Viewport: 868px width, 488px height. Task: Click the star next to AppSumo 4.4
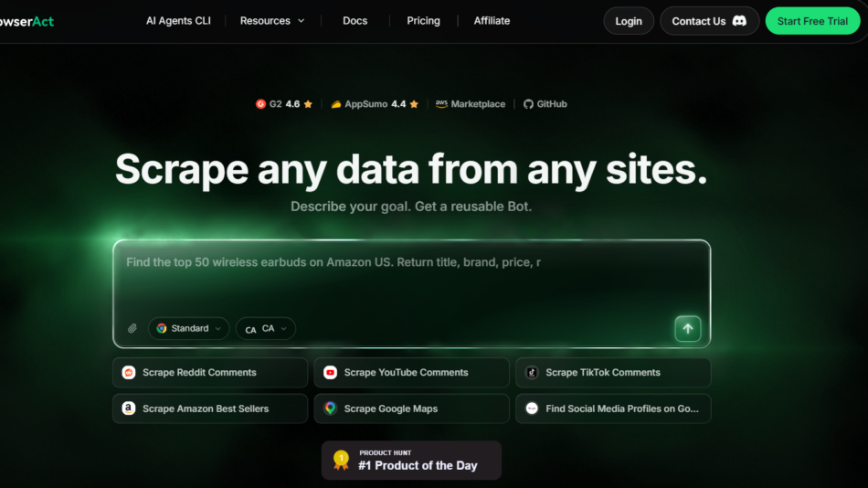pos(414,104)
